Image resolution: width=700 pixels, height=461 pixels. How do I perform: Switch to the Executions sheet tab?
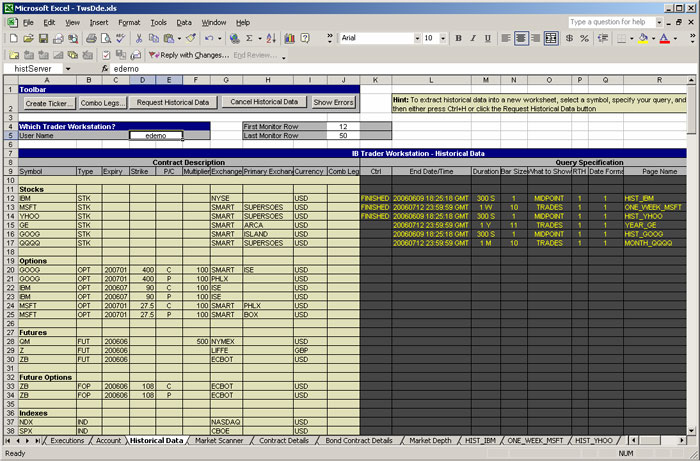tap(67, 440)
